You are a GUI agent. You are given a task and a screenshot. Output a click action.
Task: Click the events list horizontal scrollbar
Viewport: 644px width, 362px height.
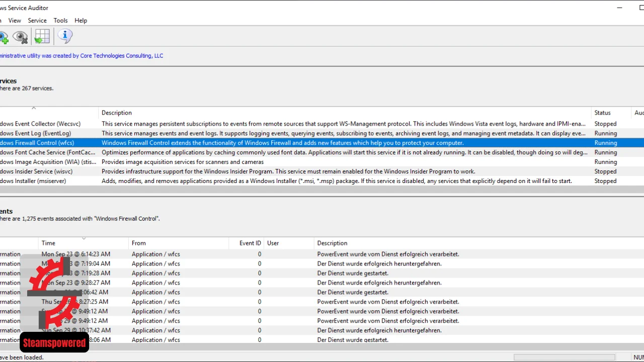(322, 347)
